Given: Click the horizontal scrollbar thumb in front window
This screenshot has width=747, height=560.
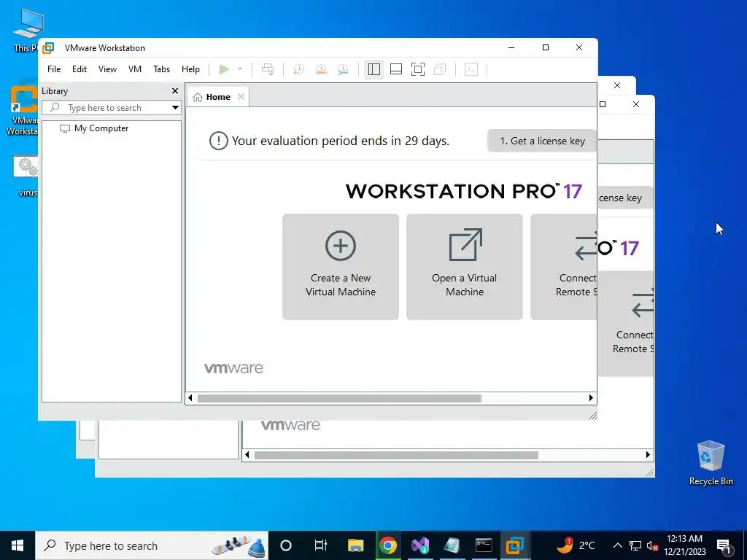Looking at the screenshot, I should [339, 398].
